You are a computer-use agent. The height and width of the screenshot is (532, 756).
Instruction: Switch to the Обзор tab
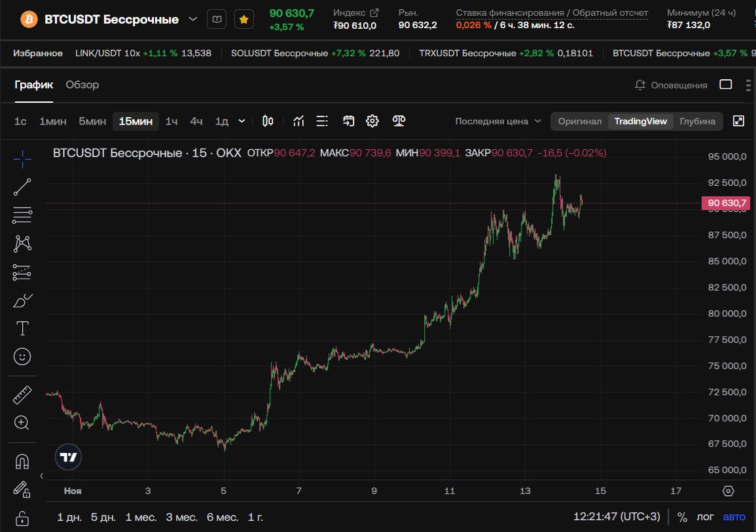82,85
